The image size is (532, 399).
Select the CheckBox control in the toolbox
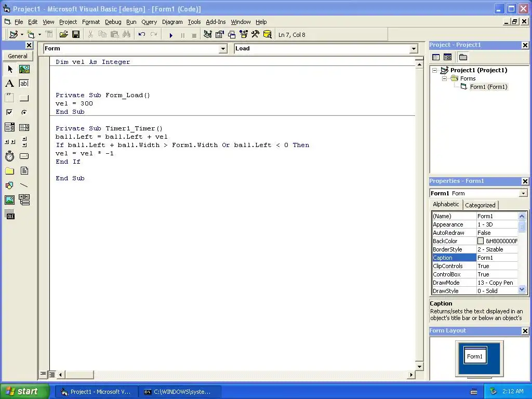(x=10, y=112)
